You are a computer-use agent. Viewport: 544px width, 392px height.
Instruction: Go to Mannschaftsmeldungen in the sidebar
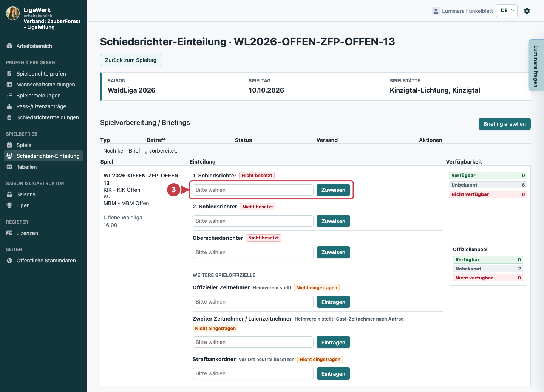[x=43, y=85]
